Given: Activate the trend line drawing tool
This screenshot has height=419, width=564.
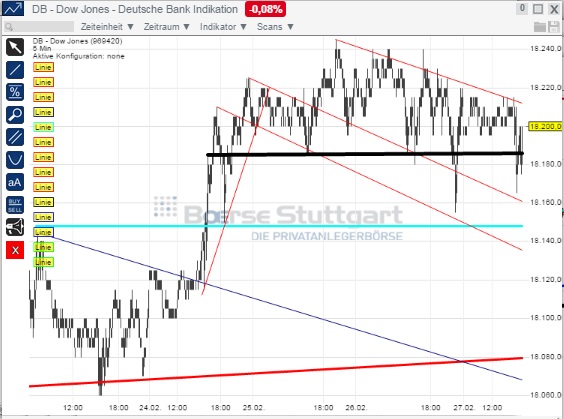Looking at the screenshot, I should tap(15, 69).
